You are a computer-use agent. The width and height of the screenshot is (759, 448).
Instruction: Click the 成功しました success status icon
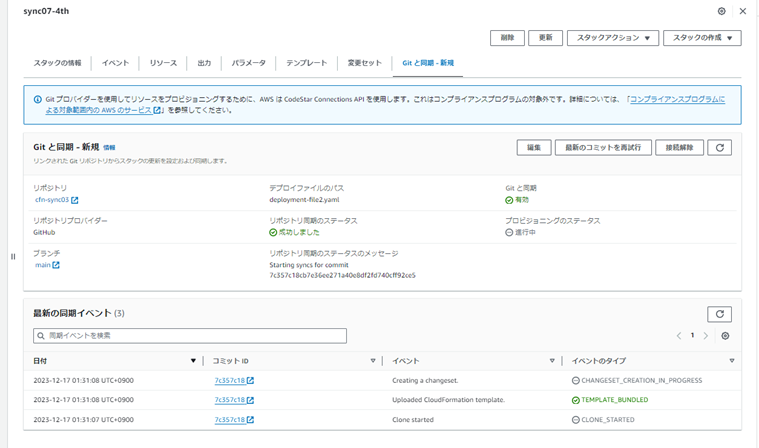273,232
